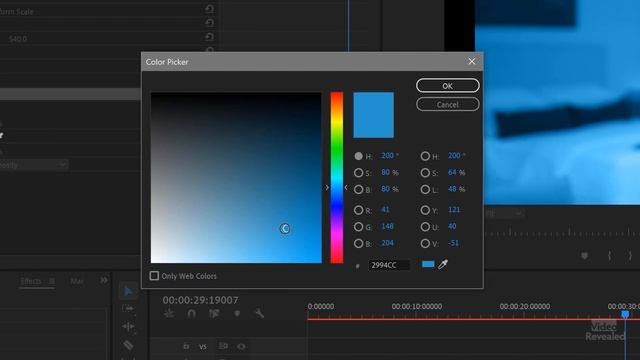Click the Transform Scale reset arrow icon
Image resolution: width=640 pixels, height=360 pixels.
[x=209, y=9]
